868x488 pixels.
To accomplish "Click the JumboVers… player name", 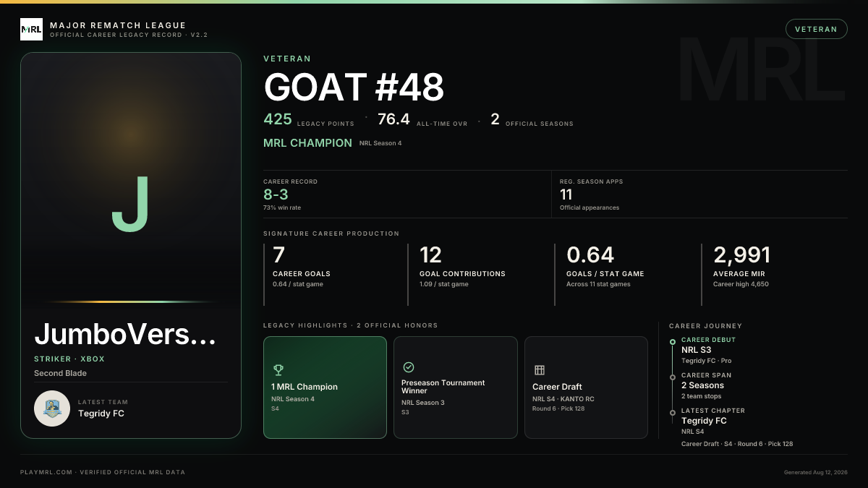I will (x=125, y=334).
